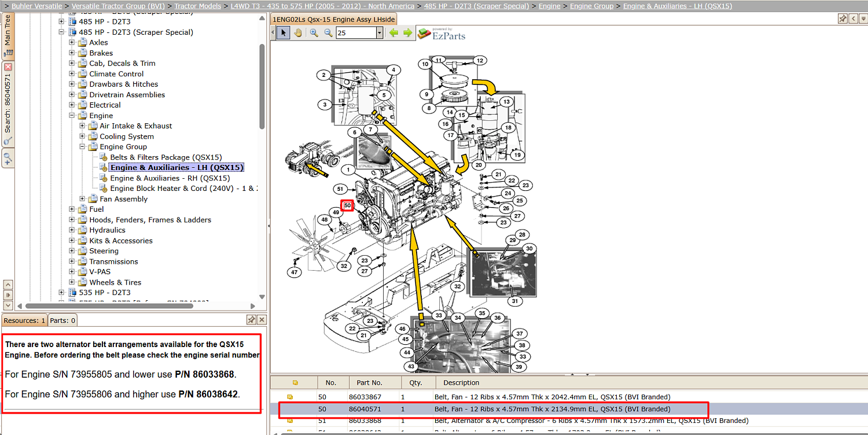Activate the hand pan tool

pyautogui.click(x=298, y=33)
